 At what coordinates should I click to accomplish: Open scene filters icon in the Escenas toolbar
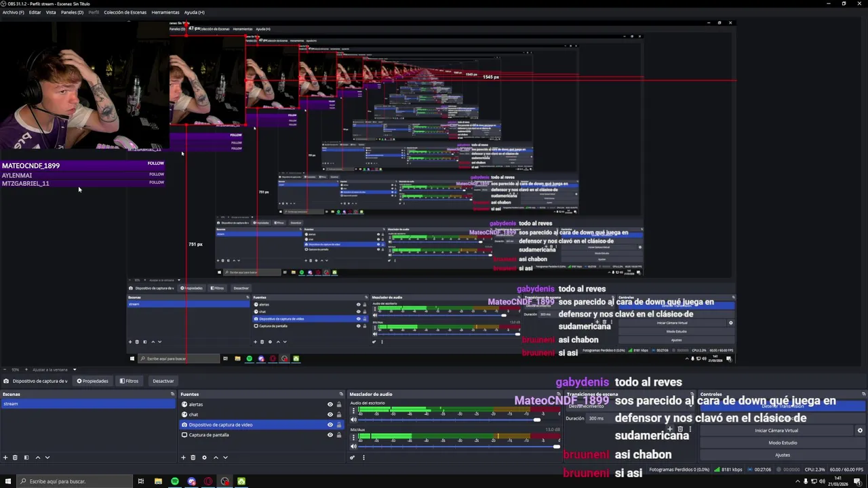pos(26,457)
